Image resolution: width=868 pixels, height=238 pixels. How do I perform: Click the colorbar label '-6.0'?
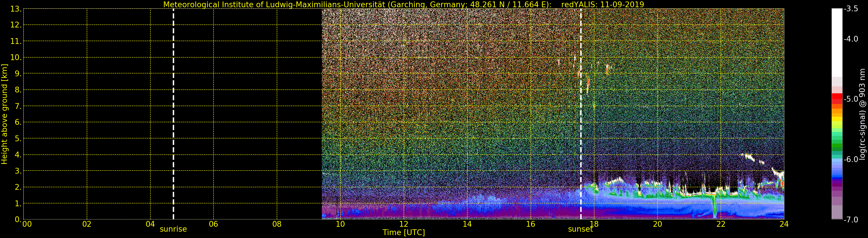[851, 159]
